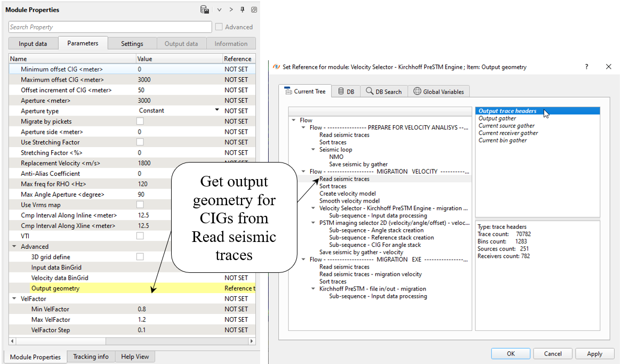Click the help question mark in dialog
Screen dimensions: 621x364
586,67
